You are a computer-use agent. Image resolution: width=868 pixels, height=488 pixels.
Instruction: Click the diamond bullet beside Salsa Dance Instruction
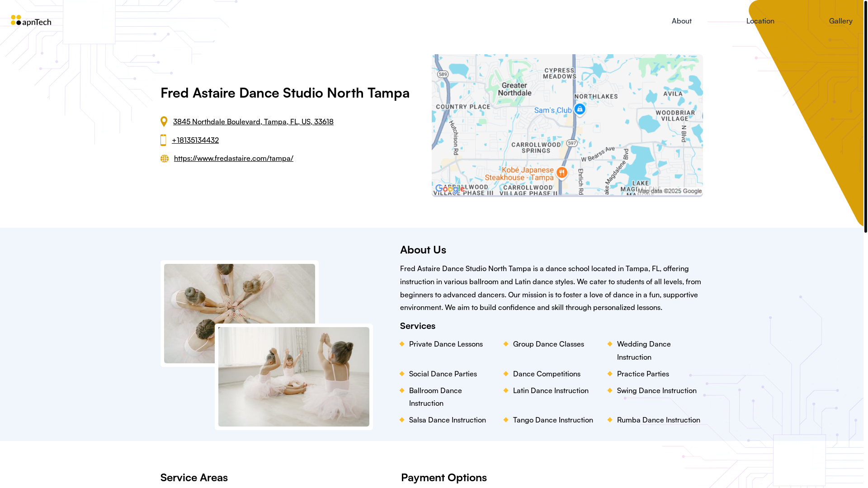[402, 420]
